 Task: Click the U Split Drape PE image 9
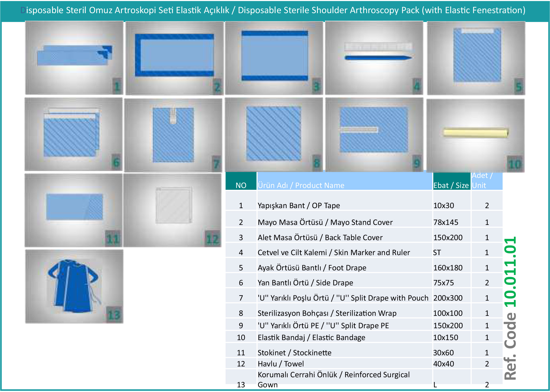click(x=374, y=135)
